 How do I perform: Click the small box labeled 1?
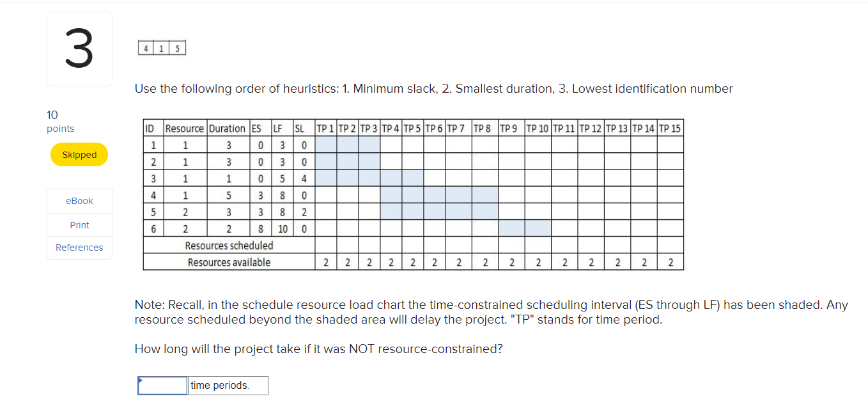tap(161, 48)
